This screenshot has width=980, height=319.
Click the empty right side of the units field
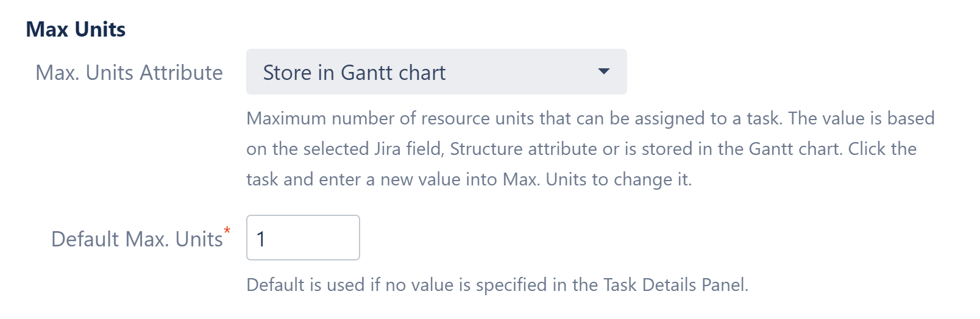point(329,238)
